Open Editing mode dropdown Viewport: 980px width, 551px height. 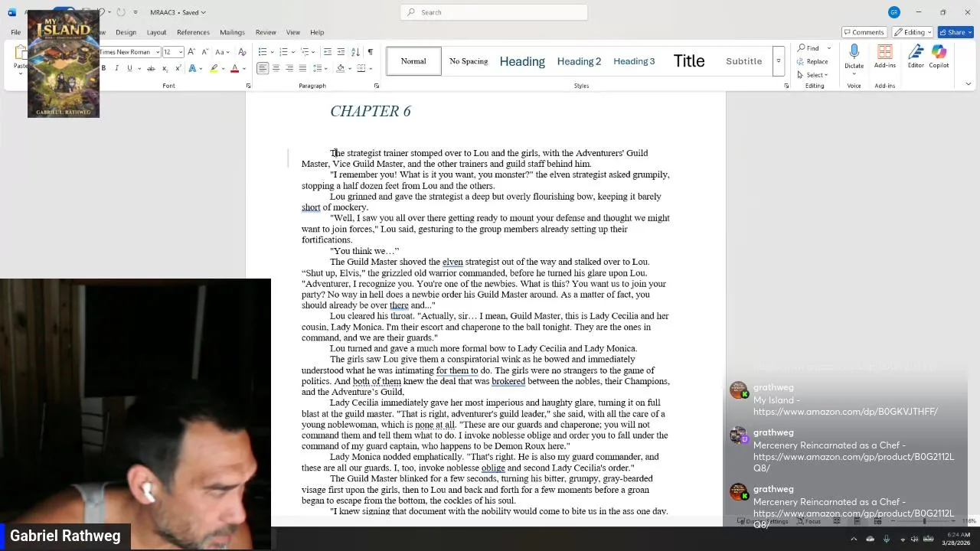913,32
